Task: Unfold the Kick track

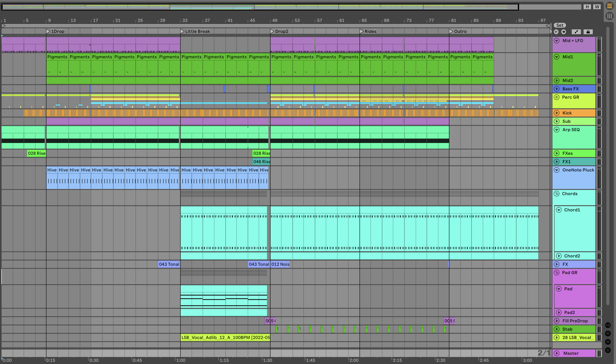Action: click(x=557, y=113)
